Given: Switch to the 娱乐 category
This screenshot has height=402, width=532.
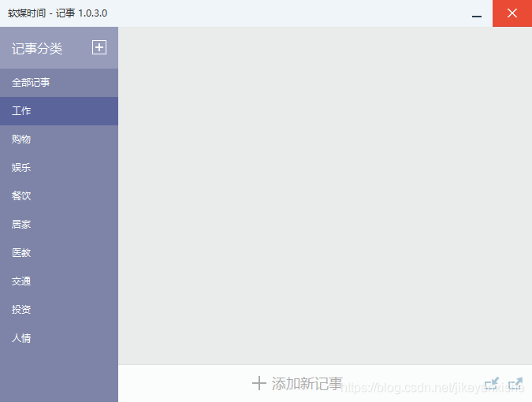Looking at the screenshot, I should (x=59, y=168).
